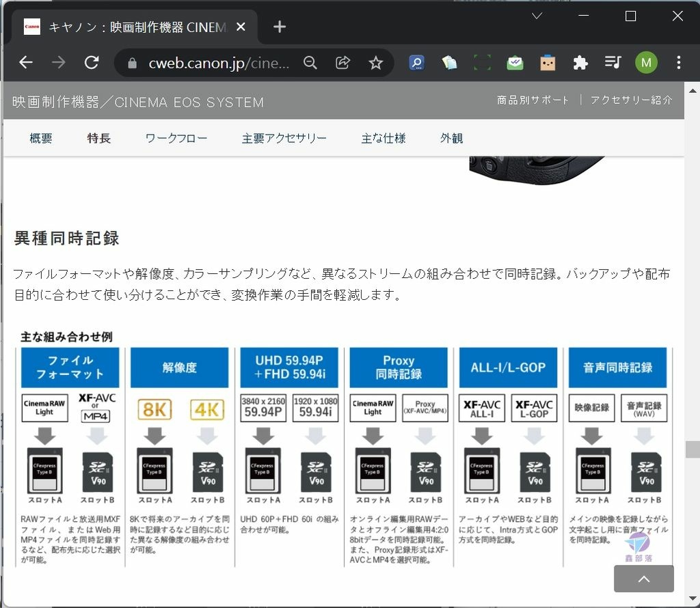Open the box-face extension icon
This screenshot has height=608, width=700.
[548, 63]
